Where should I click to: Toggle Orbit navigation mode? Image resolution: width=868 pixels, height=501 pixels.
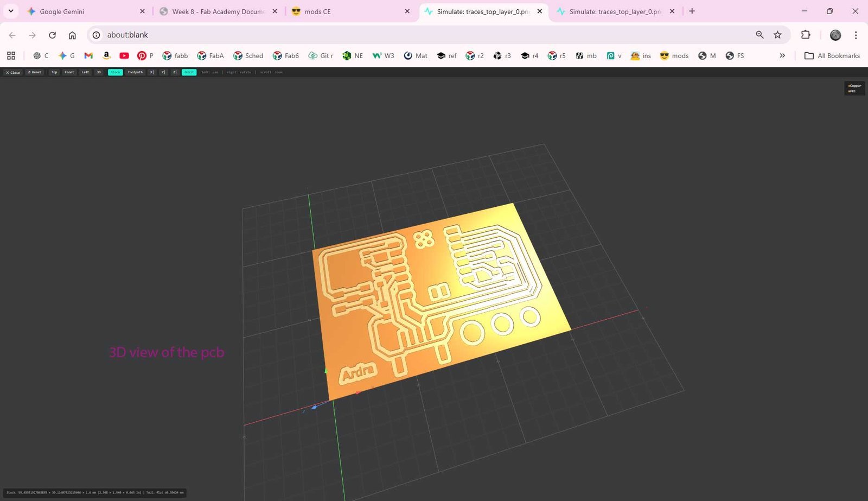[x=188, y=72]
